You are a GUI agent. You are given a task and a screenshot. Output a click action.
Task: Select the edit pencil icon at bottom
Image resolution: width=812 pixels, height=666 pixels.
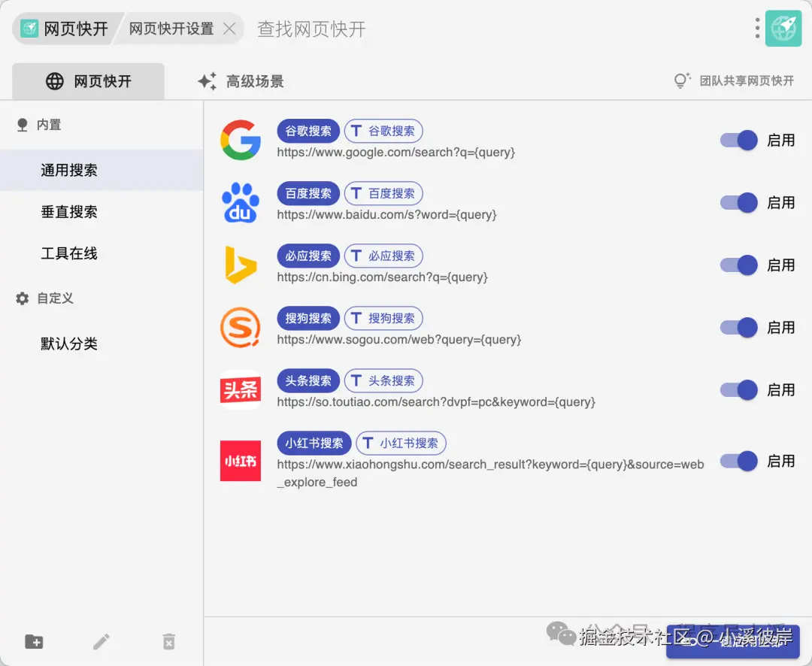click(x=101, y=641)
